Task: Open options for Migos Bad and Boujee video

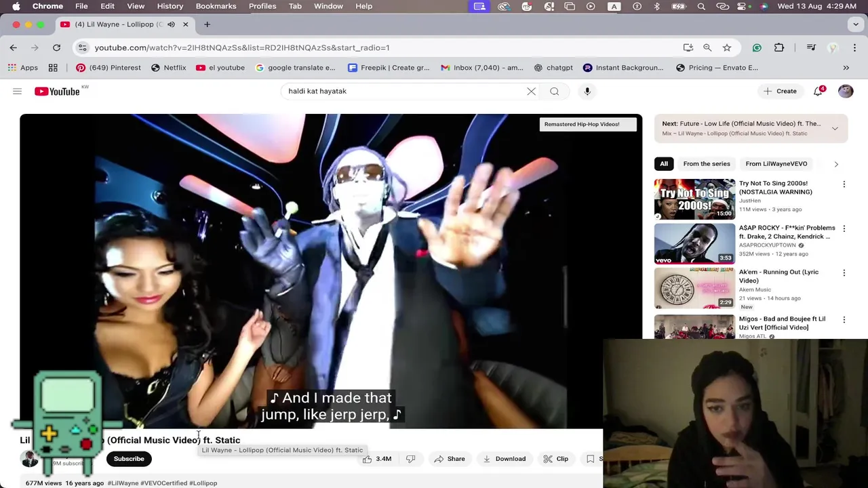Action: [844, 320]
